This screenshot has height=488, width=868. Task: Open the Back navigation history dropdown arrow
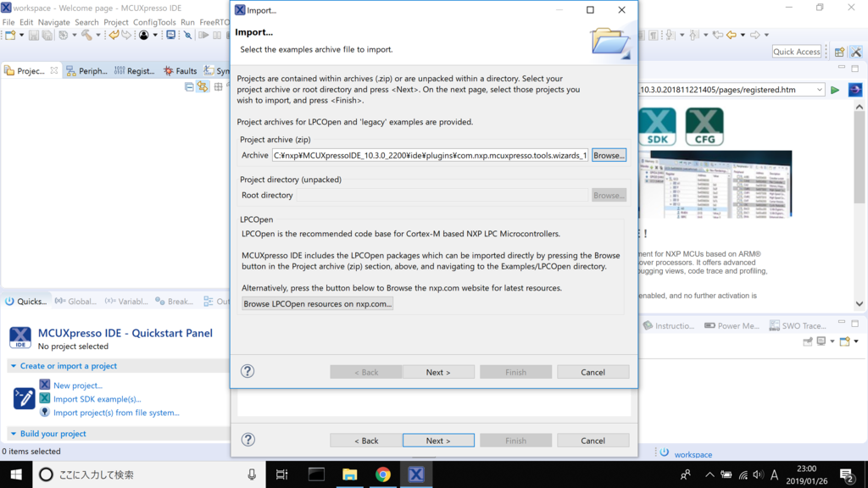(743, 35)
